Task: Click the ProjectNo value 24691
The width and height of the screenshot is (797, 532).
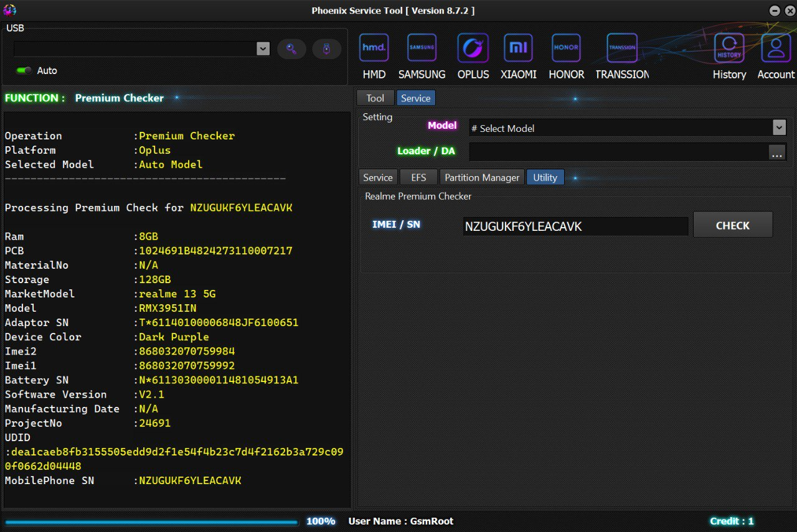Action: tap(154, 424)
